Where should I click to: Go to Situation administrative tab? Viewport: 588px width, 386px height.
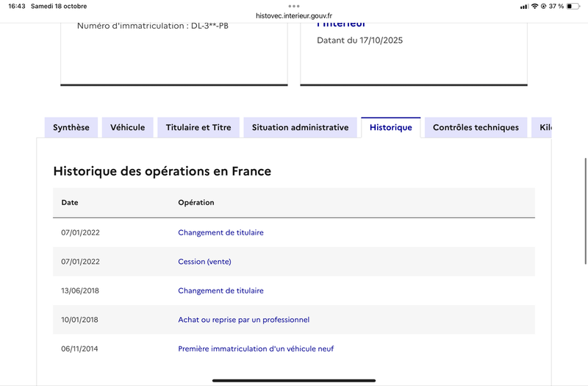pos(300,127)
